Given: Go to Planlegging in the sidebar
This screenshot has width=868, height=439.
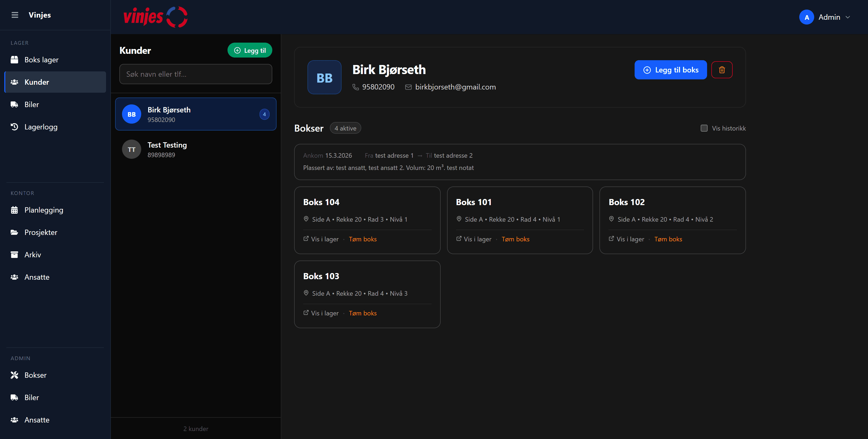Looking at the screenshot, I should click(x=43, y=210).
